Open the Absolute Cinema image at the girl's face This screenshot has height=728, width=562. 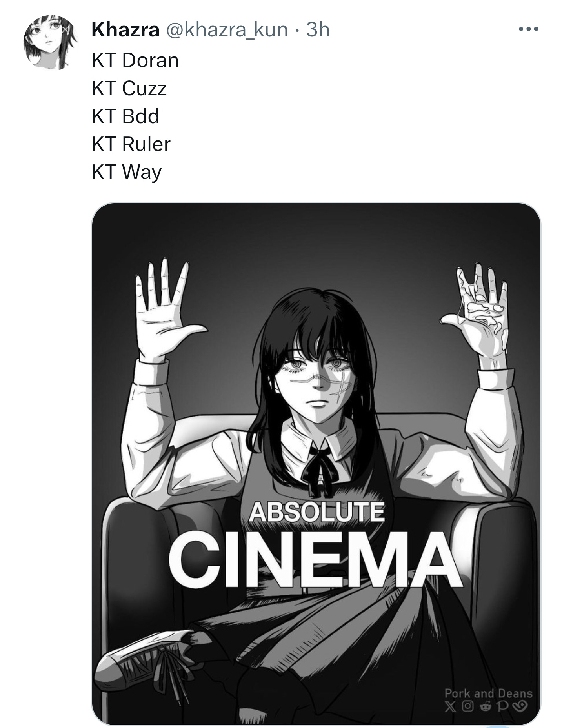(x=316, y=377)
